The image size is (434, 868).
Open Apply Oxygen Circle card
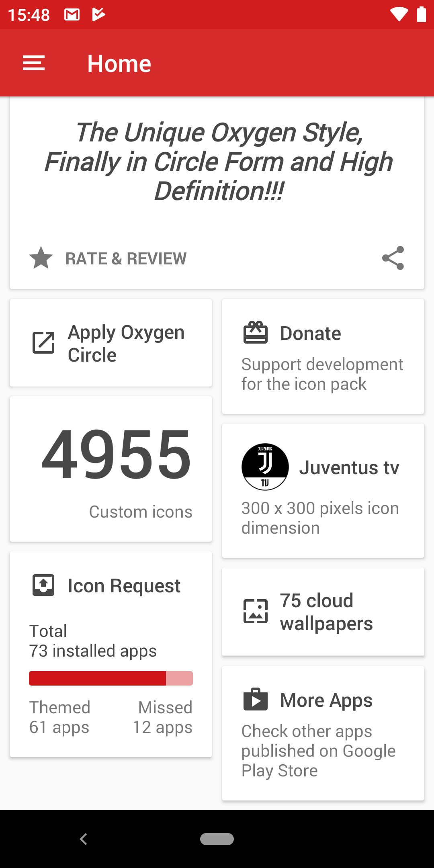pyautogui.click(x=126, y=343)
